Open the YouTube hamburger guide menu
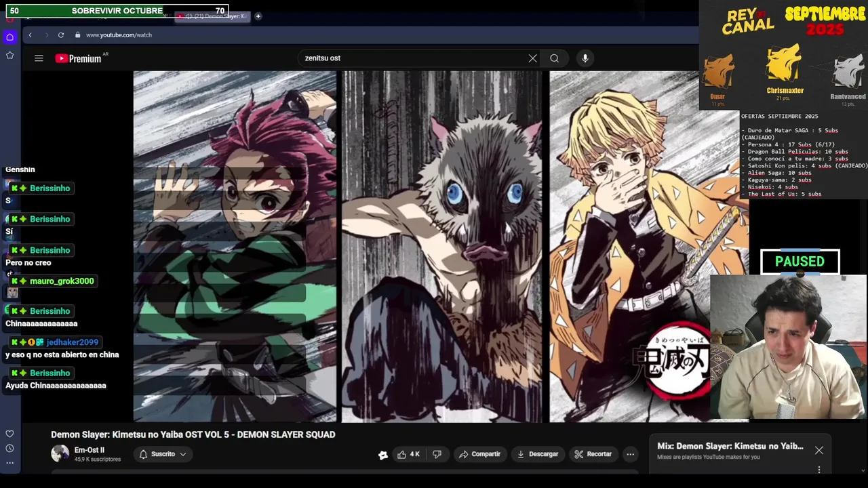This screenshot has height=488, width=868. point(39,58)
